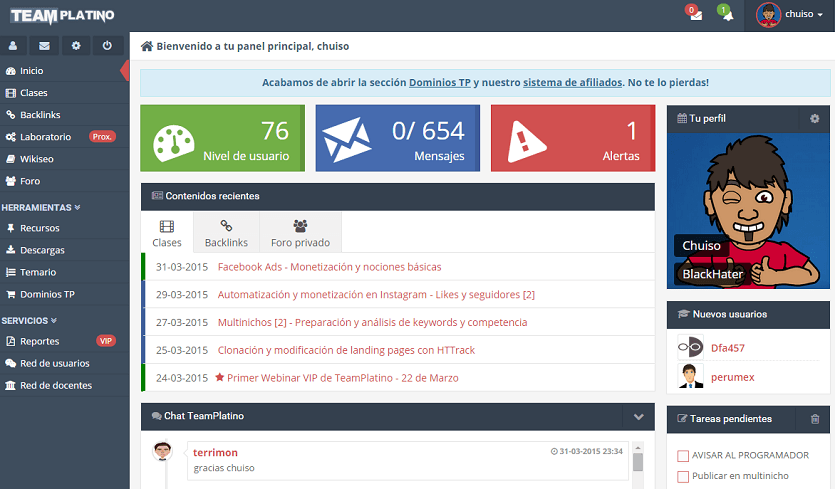Click the star icon on Webinar VIP row
This screenshot has height=489, width=835.
point(219,377)
